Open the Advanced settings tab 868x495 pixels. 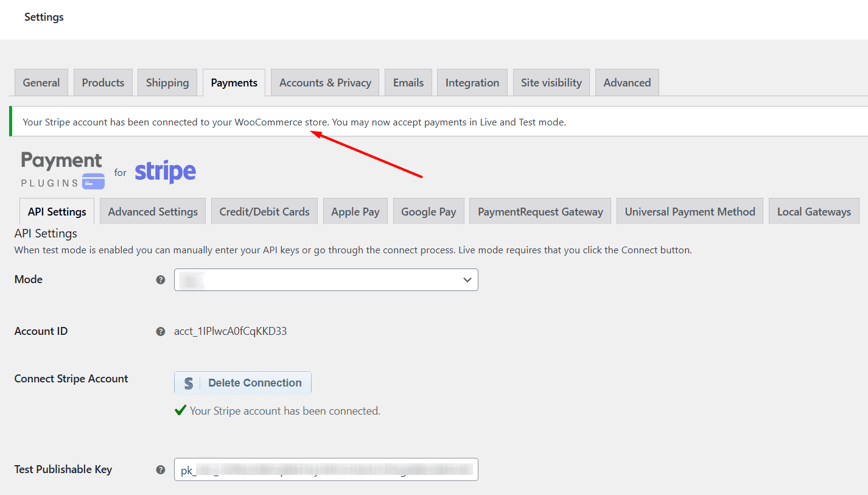[x=627, y=82]
